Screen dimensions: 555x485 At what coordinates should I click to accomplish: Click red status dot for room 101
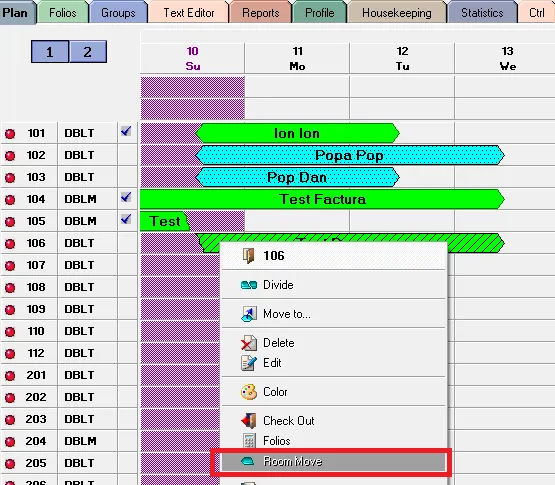tap(10, 134)
